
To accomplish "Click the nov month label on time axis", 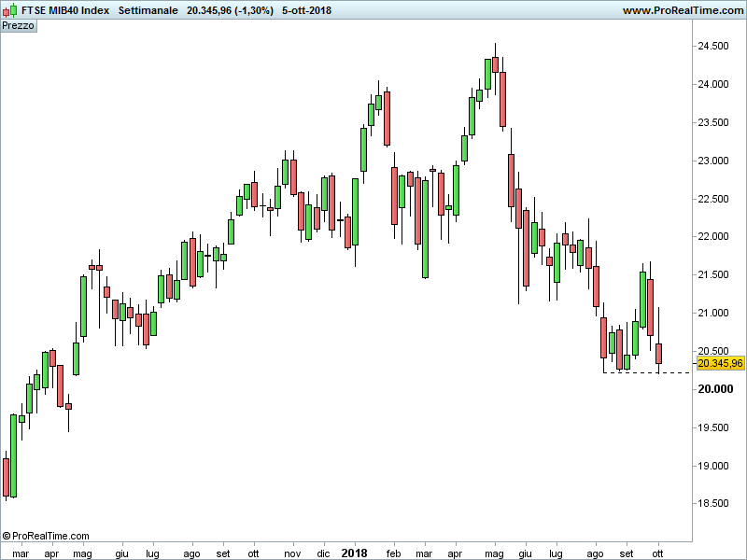I will tap(292, 553).
